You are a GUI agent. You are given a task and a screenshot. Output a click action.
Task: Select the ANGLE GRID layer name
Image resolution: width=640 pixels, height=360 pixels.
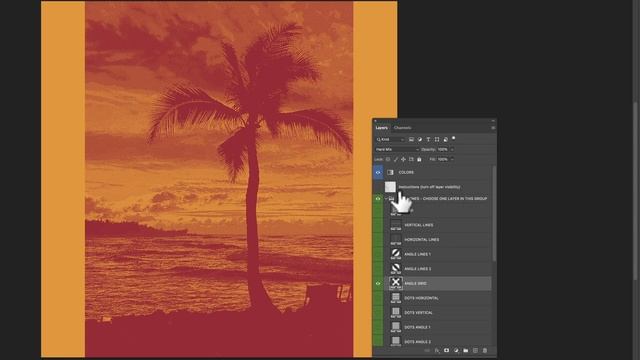pos(415,283)
